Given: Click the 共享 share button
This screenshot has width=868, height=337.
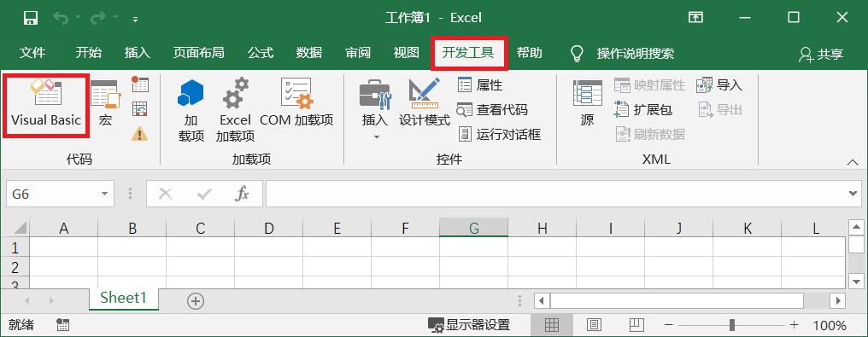Looking at the screenshot, I should tap(821, 54).
